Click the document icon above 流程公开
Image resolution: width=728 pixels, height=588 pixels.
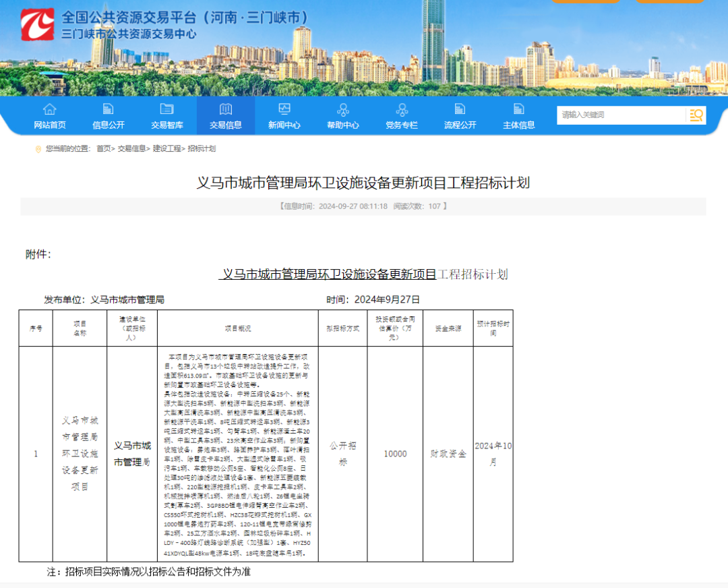(460, 109)
